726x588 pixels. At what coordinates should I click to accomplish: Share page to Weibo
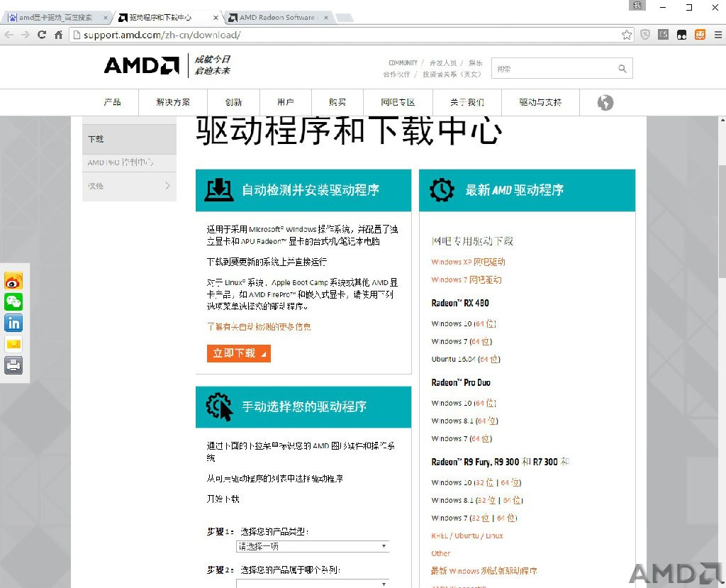click(13, 281)
